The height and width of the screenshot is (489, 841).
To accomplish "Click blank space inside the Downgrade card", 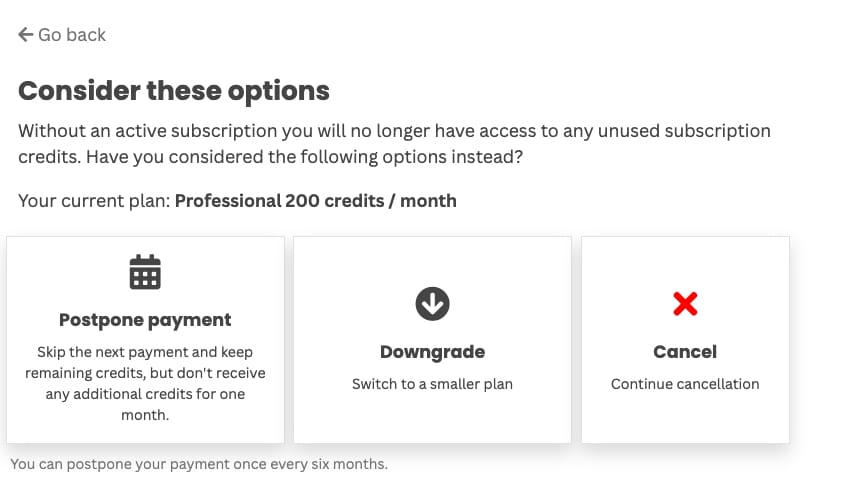I will tap(432, 420).
